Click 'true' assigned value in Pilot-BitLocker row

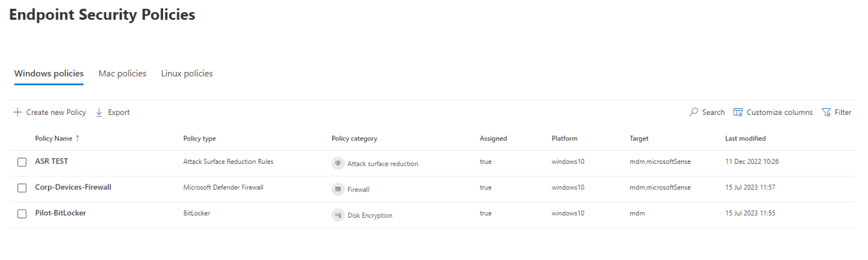pyautogui.click(x=486, y=213)
